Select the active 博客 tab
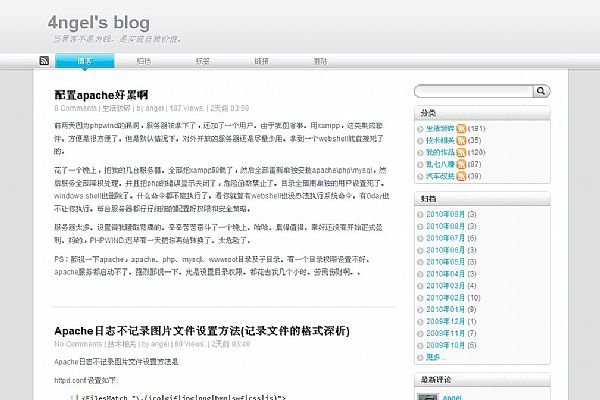Screen dimensions: 600x400 86,61
